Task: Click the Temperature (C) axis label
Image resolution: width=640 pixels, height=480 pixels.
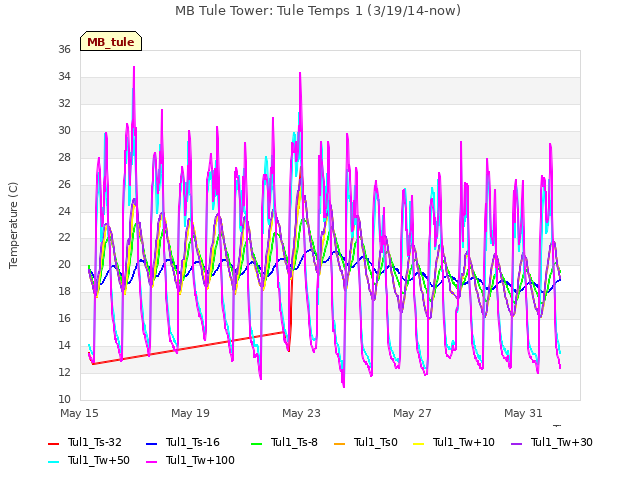Action: (x=13, y=225)
